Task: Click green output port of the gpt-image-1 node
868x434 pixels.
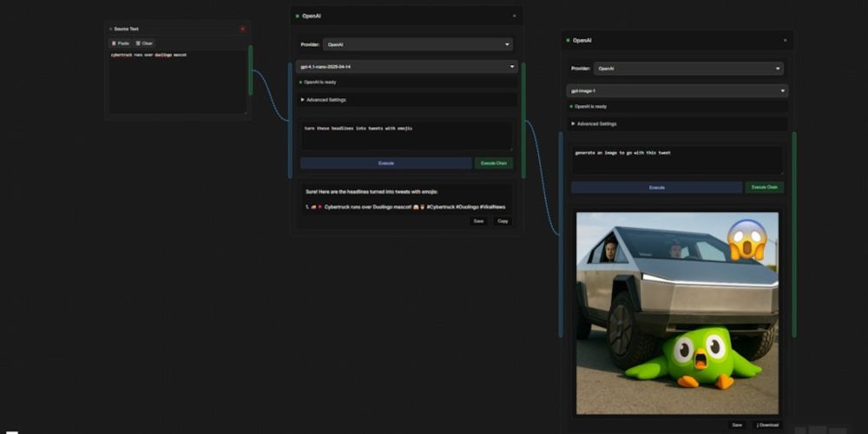Action: click(x=794, y=234)
